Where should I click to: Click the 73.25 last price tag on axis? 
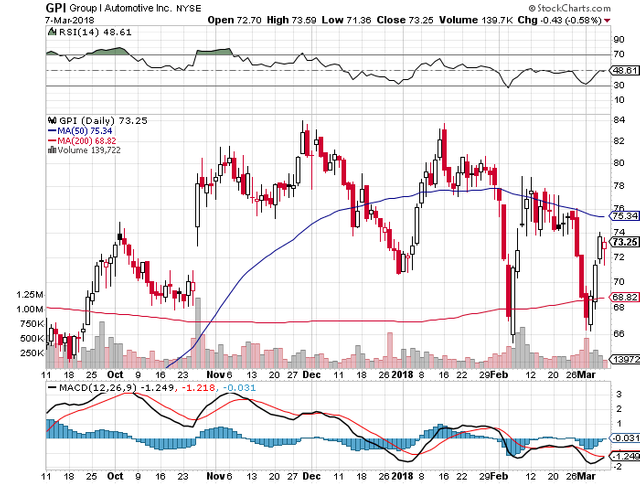tap(624, 242)
